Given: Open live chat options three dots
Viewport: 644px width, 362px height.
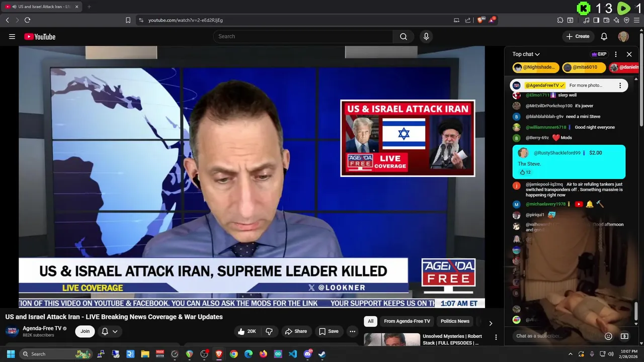Looking at the screenshot, I should (x=615, y=54).
